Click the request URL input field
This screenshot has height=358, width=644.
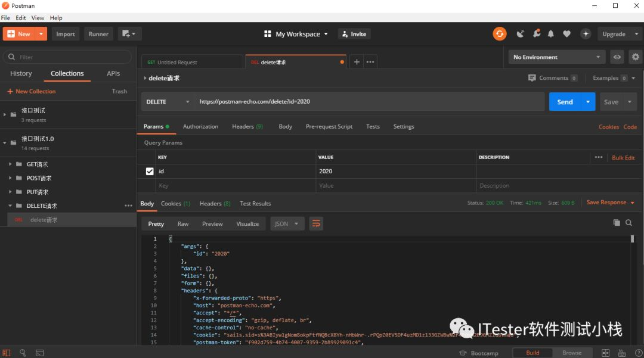(x=369, y=102)
